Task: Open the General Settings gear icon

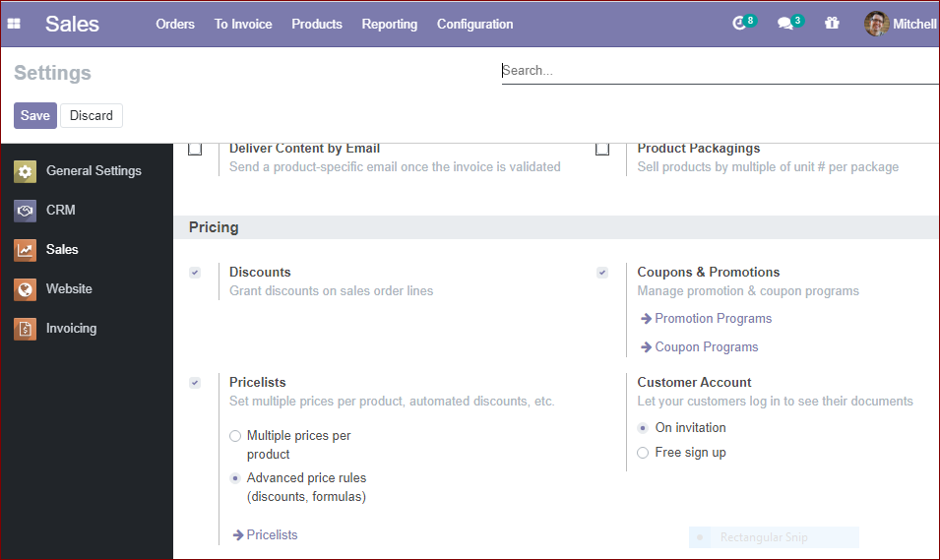Action: 26,171
